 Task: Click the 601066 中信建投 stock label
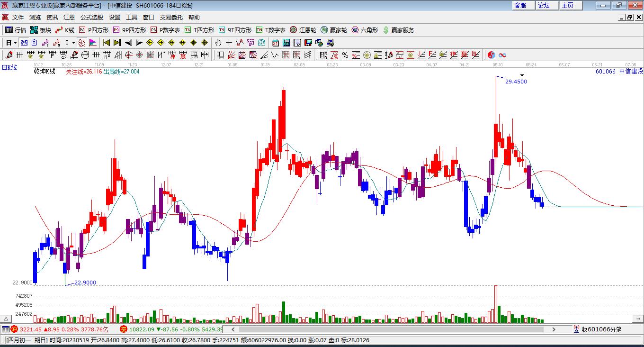(619, 72)
